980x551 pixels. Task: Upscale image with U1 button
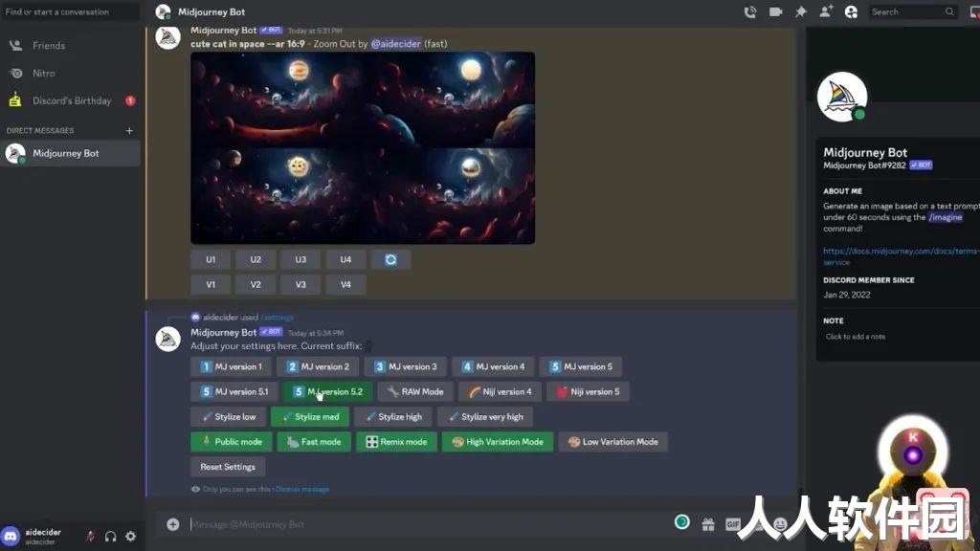click(211, 259)
